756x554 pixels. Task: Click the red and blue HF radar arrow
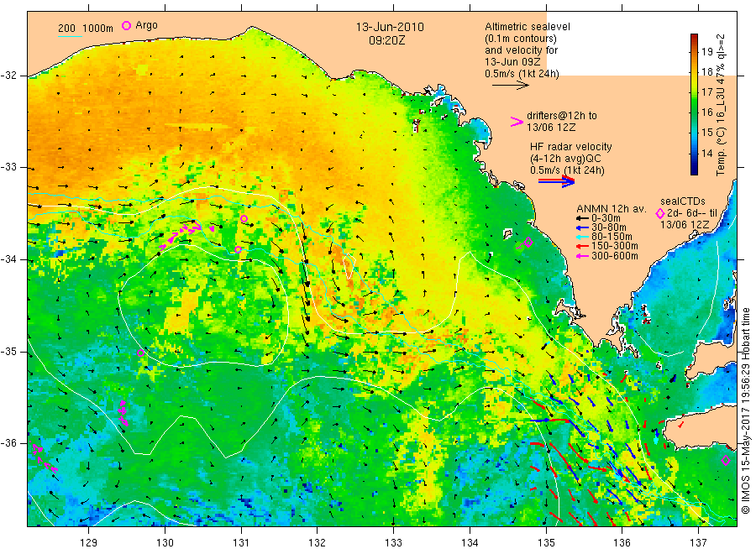point(556,181)
